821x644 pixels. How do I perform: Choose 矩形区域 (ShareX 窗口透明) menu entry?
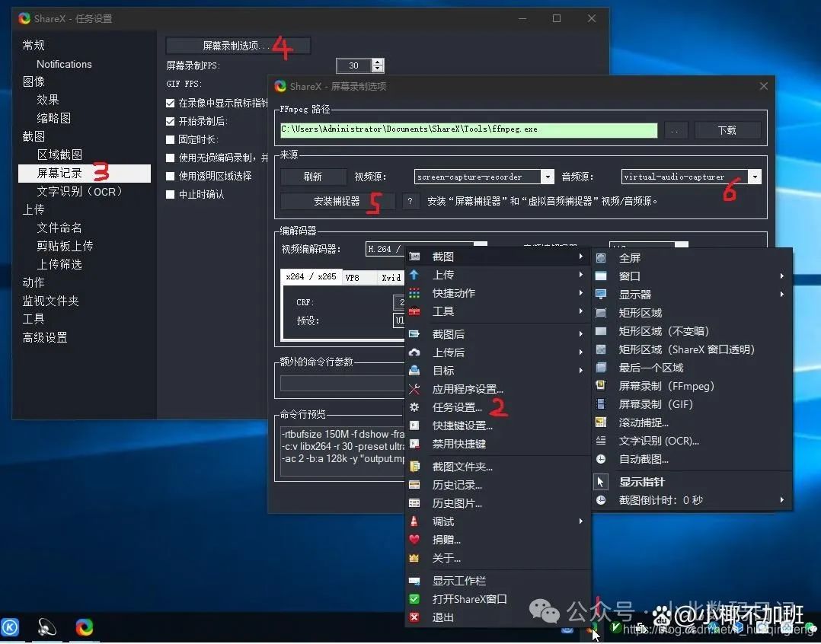click(692, 349)
